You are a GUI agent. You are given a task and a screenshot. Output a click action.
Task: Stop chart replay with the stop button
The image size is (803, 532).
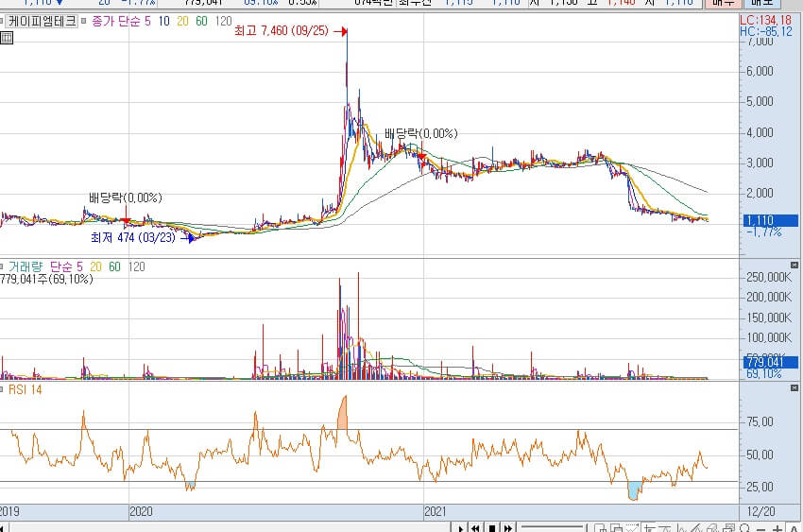tap(492, 528)
